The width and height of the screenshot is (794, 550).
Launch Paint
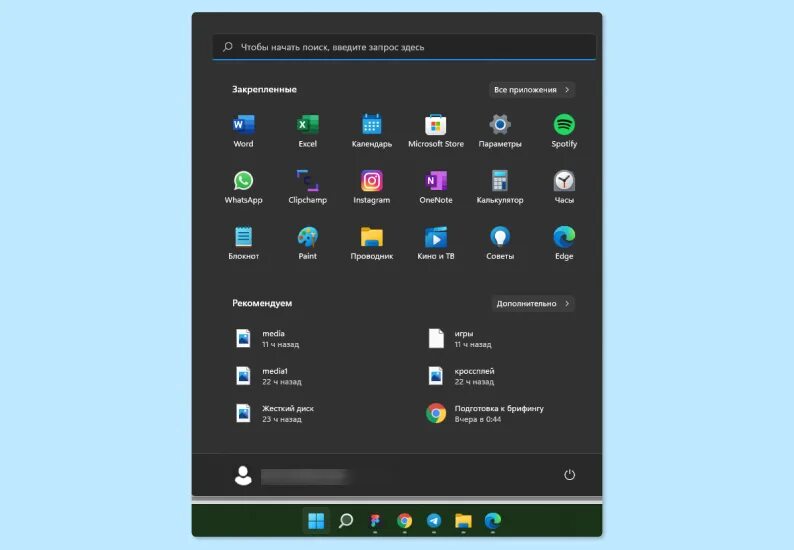coord(307,243)
